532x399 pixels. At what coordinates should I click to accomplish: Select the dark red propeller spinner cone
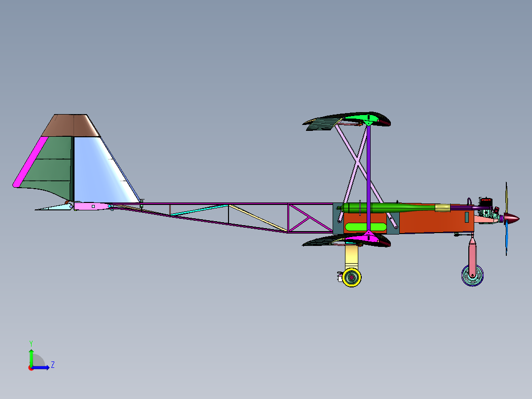(511, 218)
